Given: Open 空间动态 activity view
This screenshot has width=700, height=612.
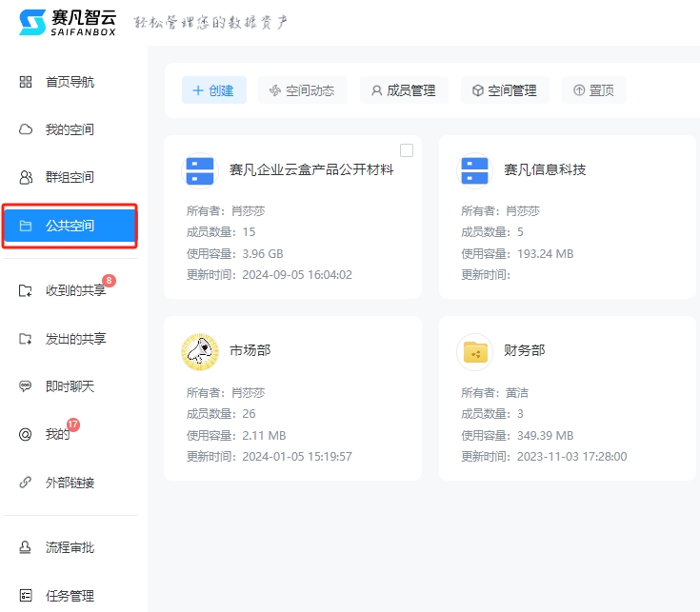Looking at the screenshot, I should 303,90.
